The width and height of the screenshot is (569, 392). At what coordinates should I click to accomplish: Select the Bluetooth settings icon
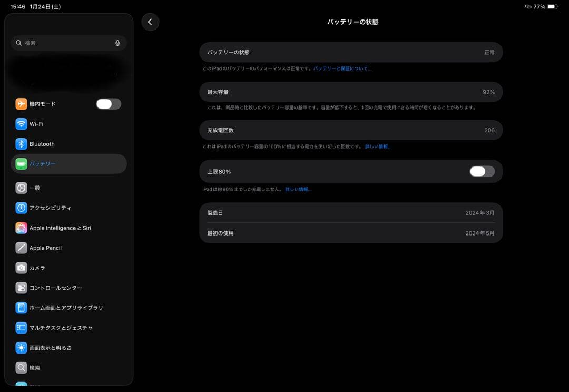point(21,144)
